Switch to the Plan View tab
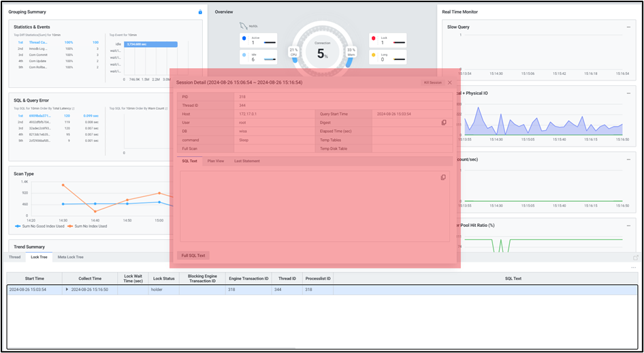The image size is (644, 353). click(x=215, y=162)
